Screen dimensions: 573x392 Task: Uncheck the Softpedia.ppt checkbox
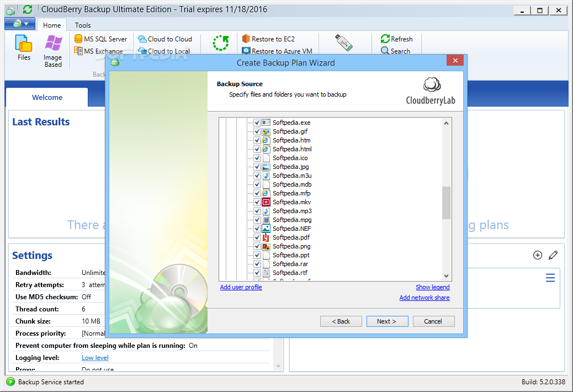tap(257, 255)
